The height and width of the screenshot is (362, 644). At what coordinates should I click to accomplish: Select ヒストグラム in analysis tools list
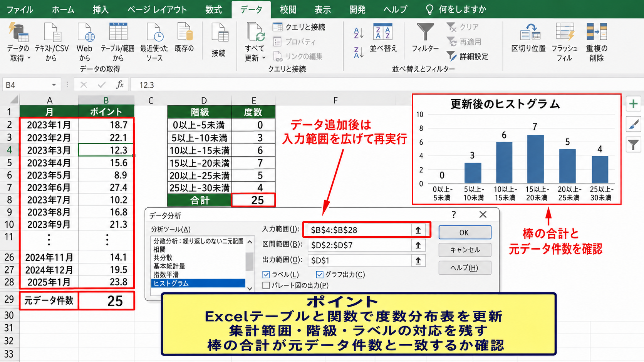[x=198, y=283]
